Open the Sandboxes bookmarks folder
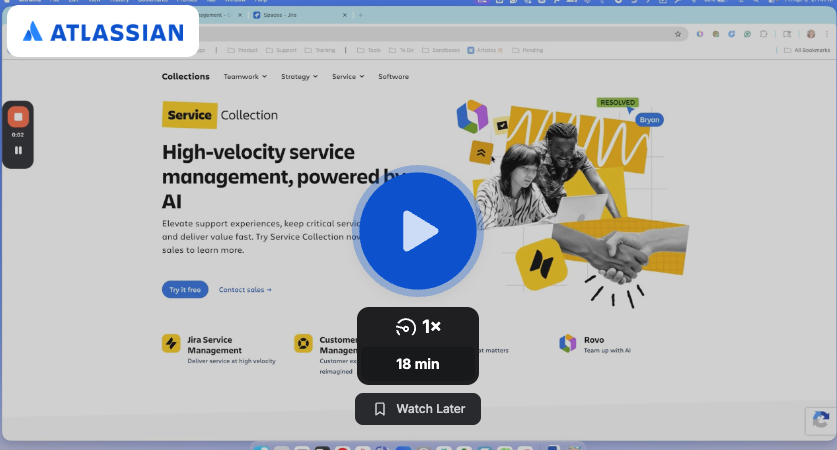Image resolution: width=837 pixels, height=450 pixels. coord(441,50)
